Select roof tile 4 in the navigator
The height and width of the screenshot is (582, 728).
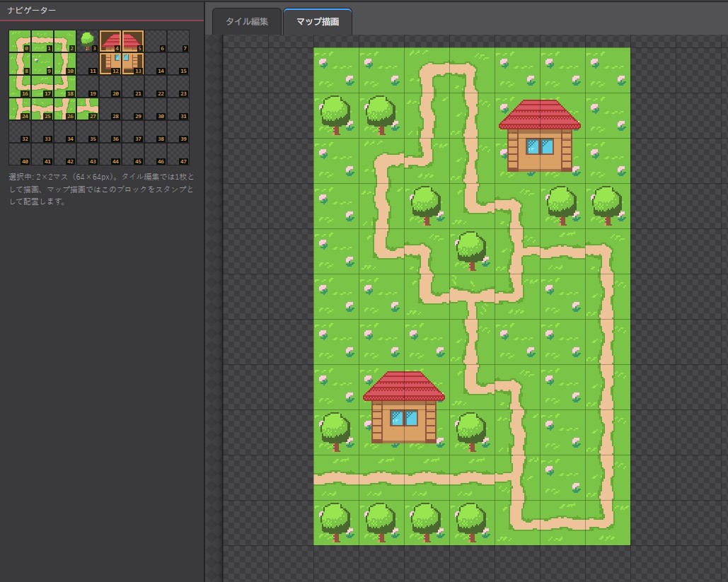coord(110,41)
